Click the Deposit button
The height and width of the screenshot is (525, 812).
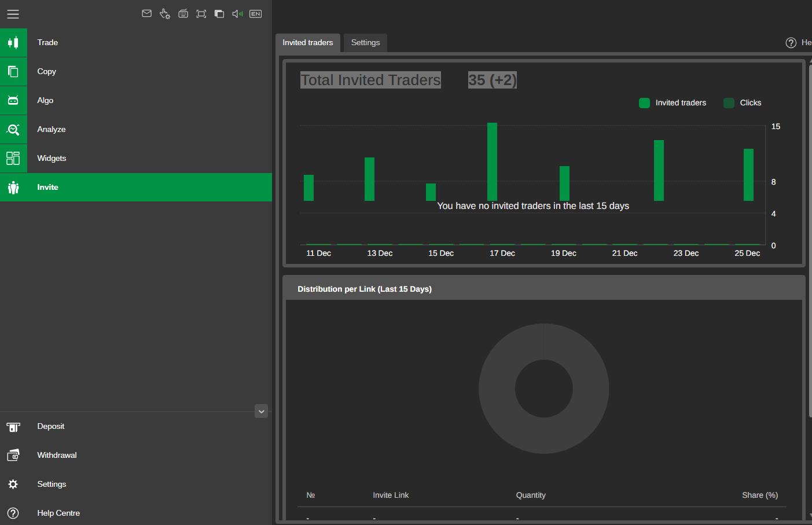pyautogui.click(x=51, y=427)
